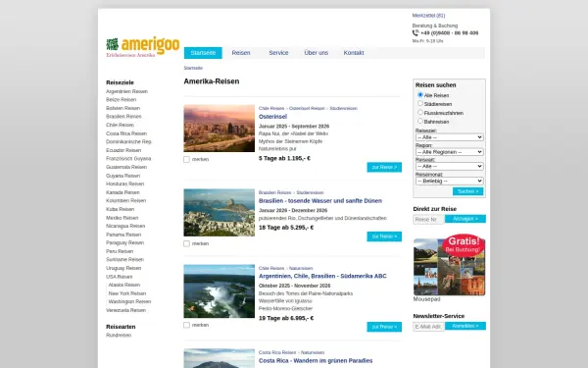
Task: Open Venezuela Reisen in sidebar
Action: point(126,310)
